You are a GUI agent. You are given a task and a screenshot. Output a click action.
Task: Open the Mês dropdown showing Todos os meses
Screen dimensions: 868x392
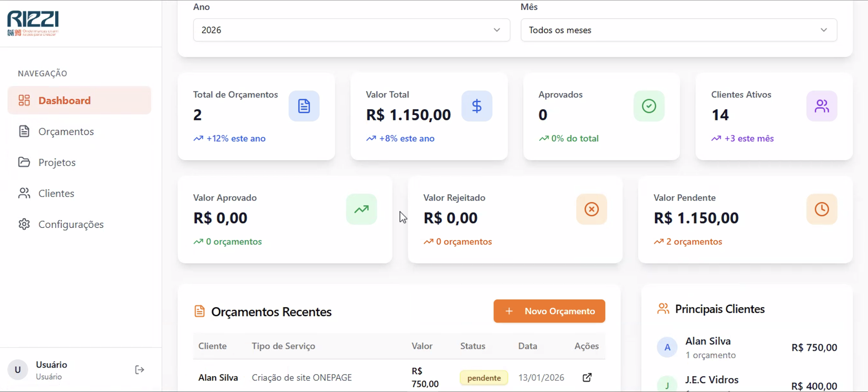pyautogui.click(x=679, y=30)
